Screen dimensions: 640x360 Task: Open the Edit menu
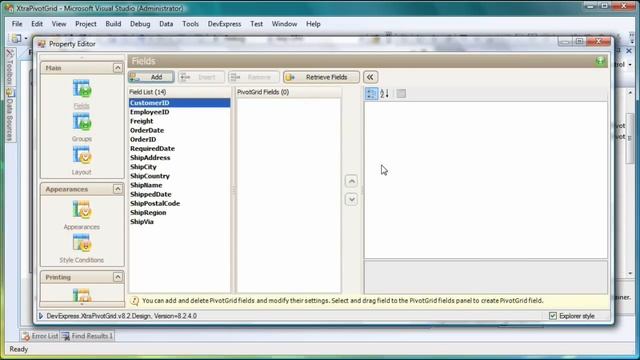click(37, 24)
